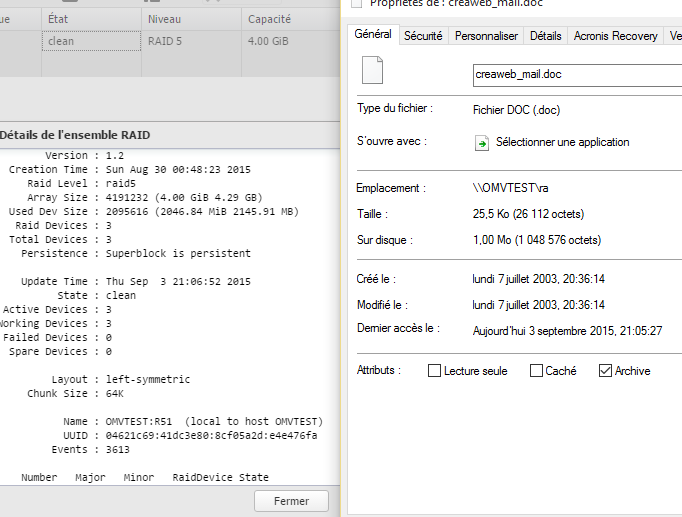The width and height of the screenshot is (682, 517).
Task: Select the Personnaliser tab
Action: [x=486, y=36]
